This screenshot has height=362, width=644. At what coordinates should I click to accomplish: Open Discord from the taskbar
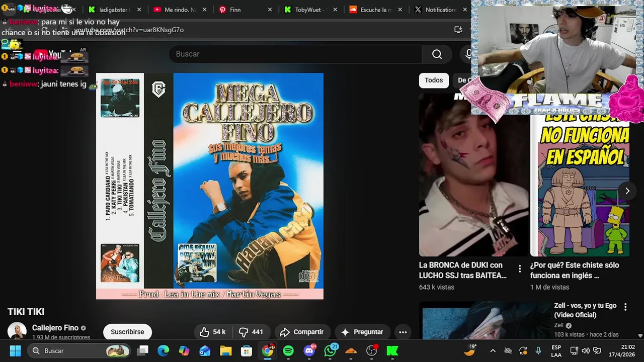[309, 350]
